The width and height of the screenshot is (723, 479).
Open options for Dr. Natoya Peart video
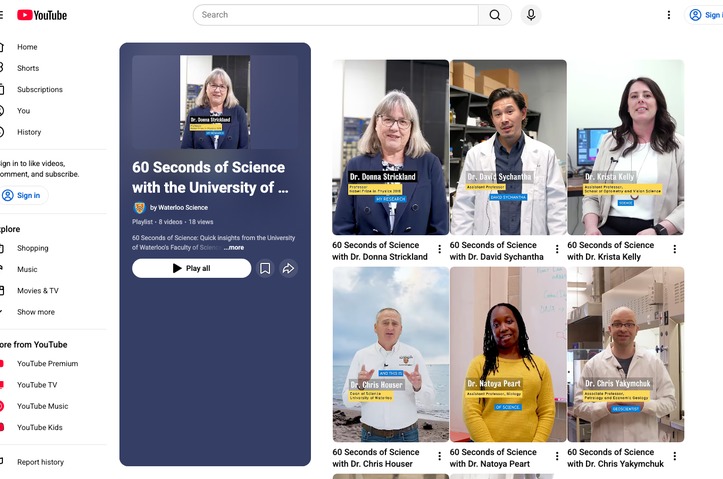pyautogui.click(x=557, y=456)
